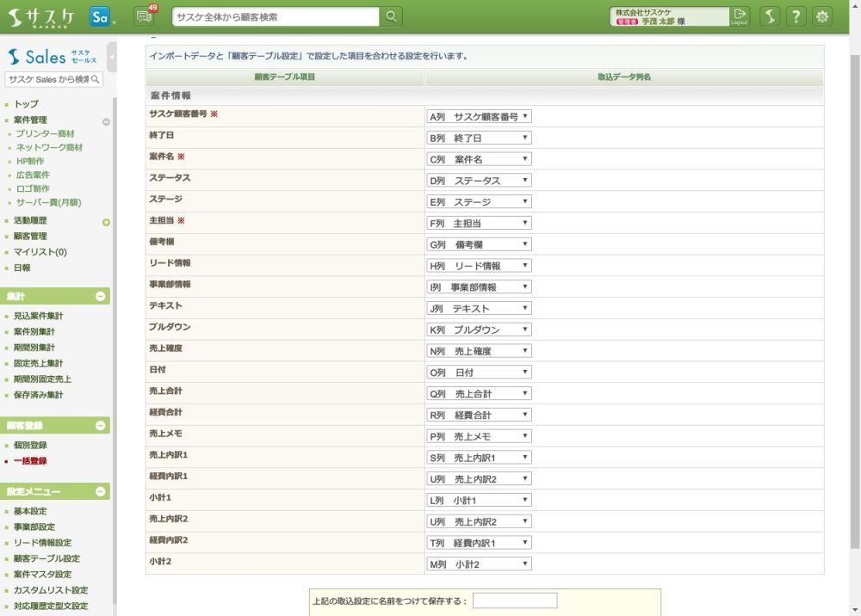Click the import settings name input field

(514, 601)
